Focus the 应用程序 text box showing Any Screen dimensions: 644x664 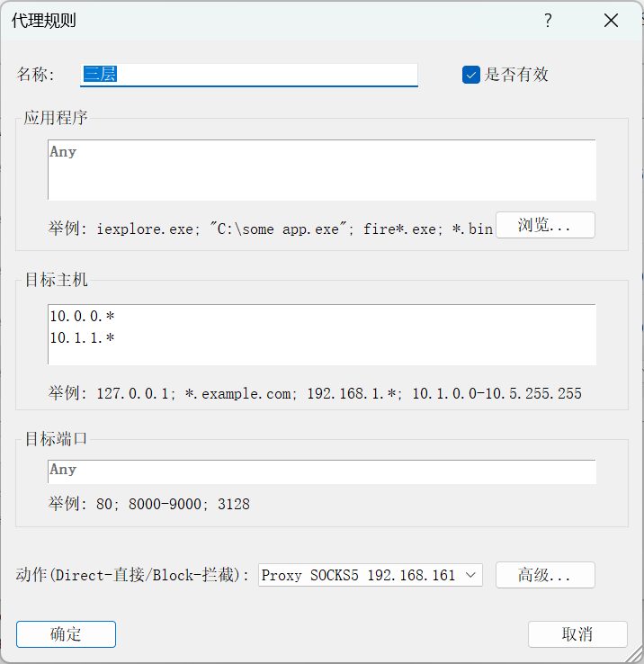(322, 170)
